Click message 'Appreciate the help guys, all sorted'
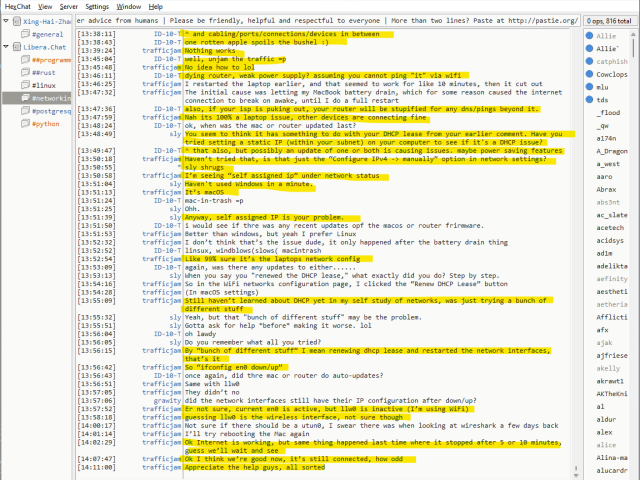Viewport: 640px width, 480px height. (255, 467)
